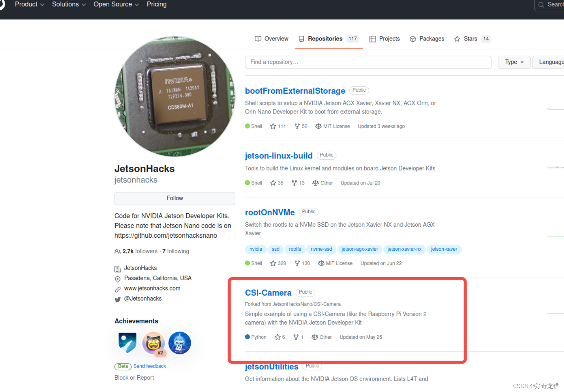The height and width of the screenshot is (392, 564).
Task: Click the jetson-xavier-nx topic tag
Action: click(404, 249)
